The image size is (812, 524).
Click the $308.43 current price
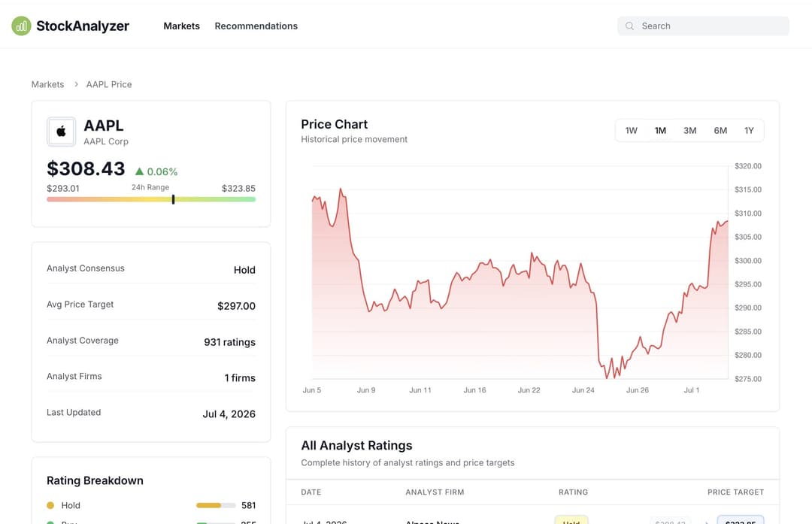[86, 169]
